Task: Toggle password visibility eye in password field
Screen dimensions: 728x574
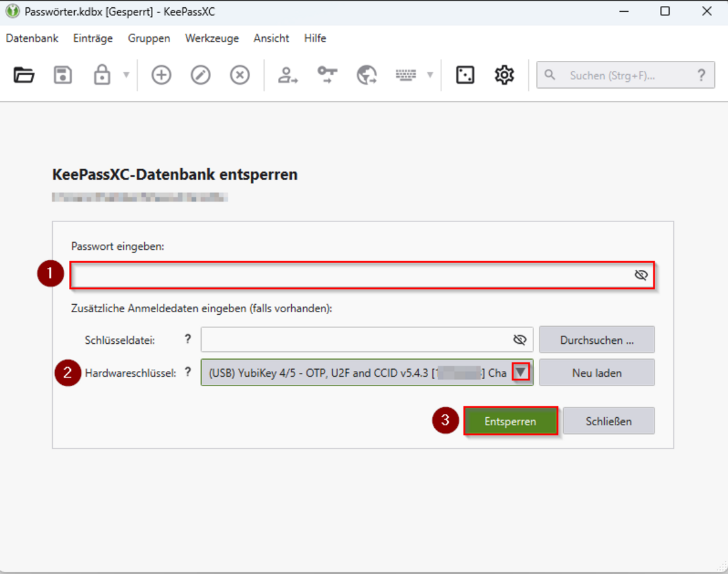Action: 641,275
